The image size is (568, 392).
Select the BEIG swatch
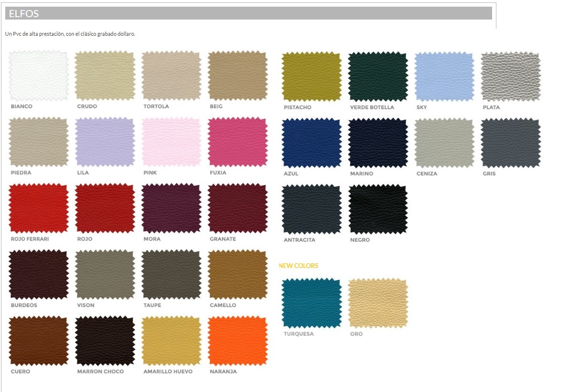(238, 76)
